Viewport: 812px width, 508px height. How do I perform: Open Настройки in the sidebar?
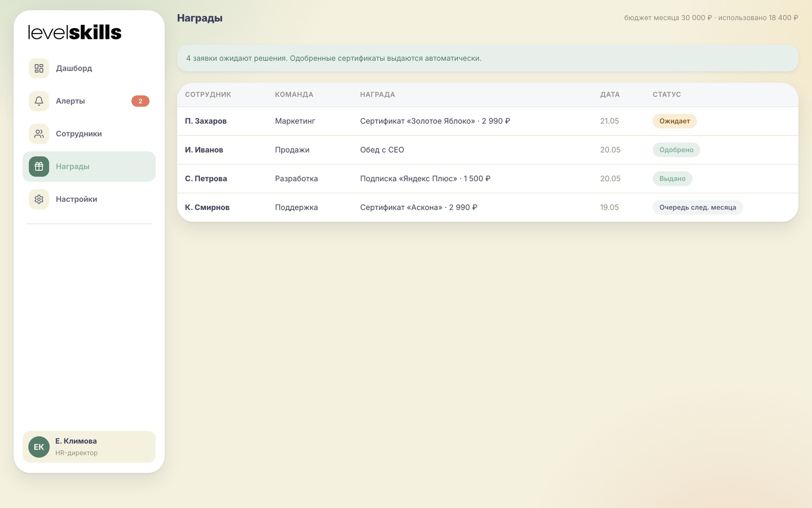point(89,199)
